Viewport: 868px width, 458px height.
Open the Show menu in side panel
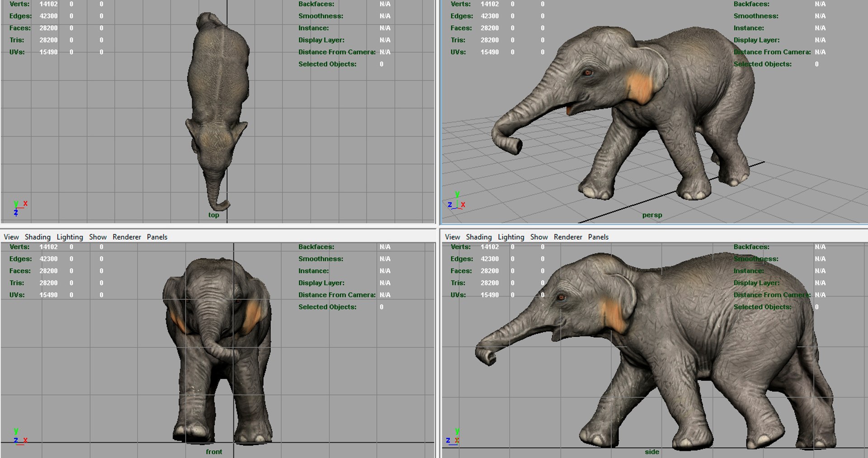[x=539, y=237]
